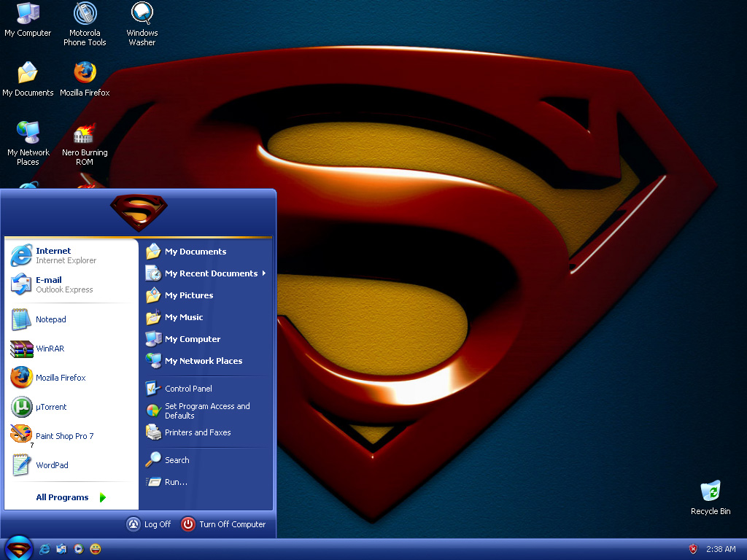Image resolution: width=747 pixels, height=560 pixels.
Task: Expand the All Programs list
Action: (x=70, y=497)
